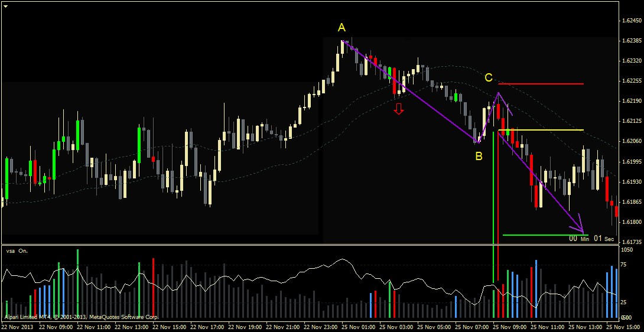Click the '25 Nov 07:00' time label
The image size is (644, 332).
[x=472, y=327]
